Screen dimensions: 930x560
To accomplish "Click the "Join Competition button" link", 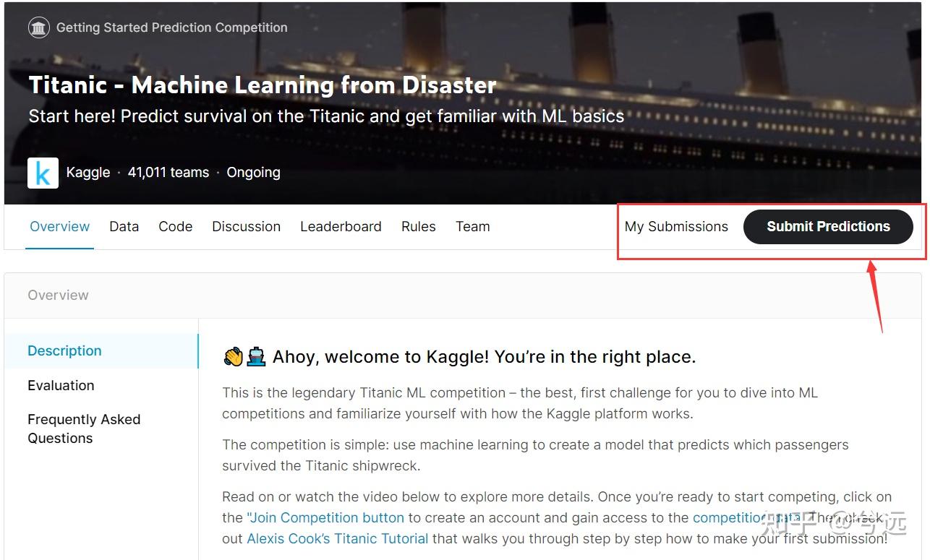I will [x=325, y=517].
